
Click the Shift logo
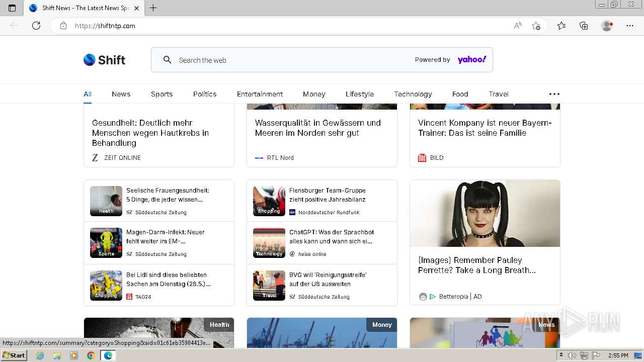click(104, 60)
